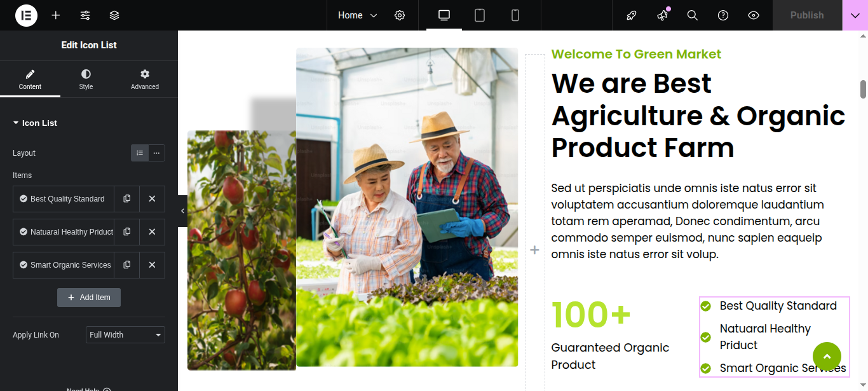Click the Add Element plus icon
This screenshot has width=868, height=391.
56,15
